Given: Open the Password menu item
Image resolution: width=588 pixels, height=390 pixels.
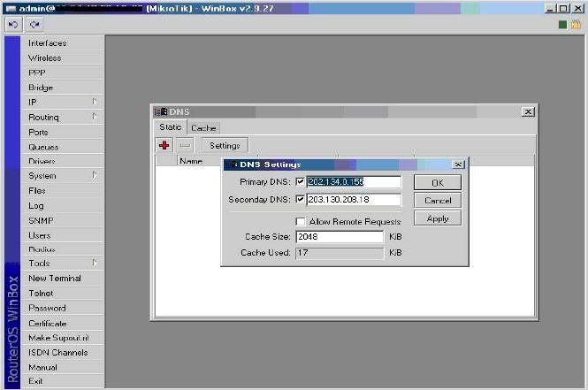Looking at the screenshot, I should click(62, 308).
